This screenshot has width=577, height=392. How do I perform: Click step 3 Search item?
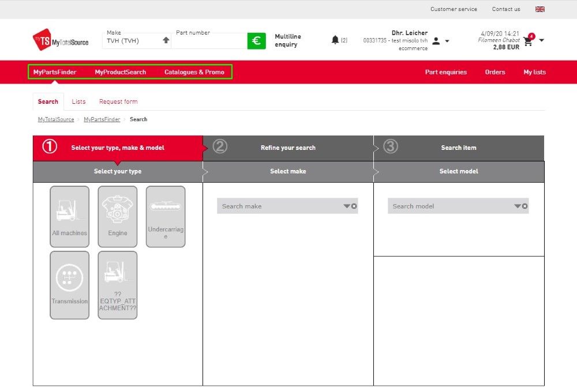tap(459, 148)
